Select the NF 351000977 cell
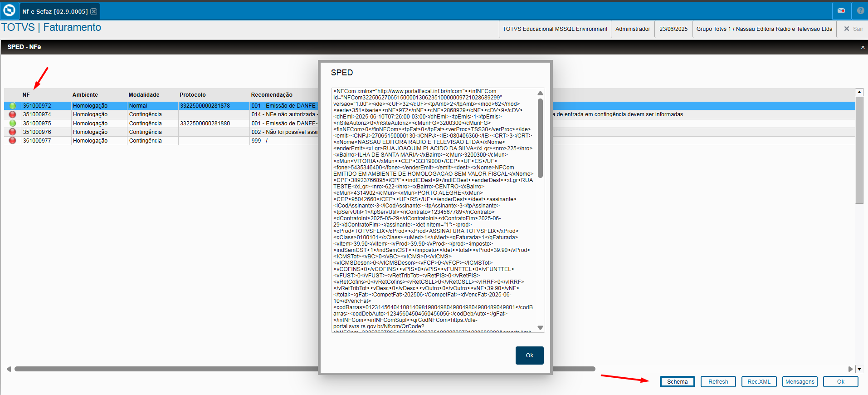The height and width of the screenshot is (395, 868). [46, 140]
